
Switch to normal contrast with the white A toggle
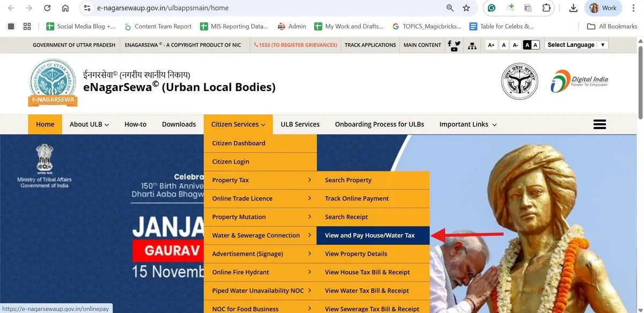[536, 45]
